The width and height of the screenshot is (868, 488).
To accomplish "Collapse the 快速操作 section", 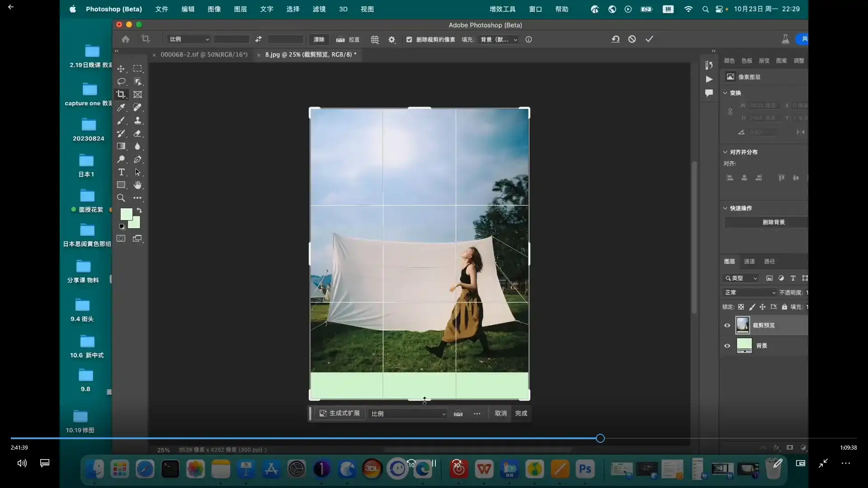I will (x=725, y=208).
